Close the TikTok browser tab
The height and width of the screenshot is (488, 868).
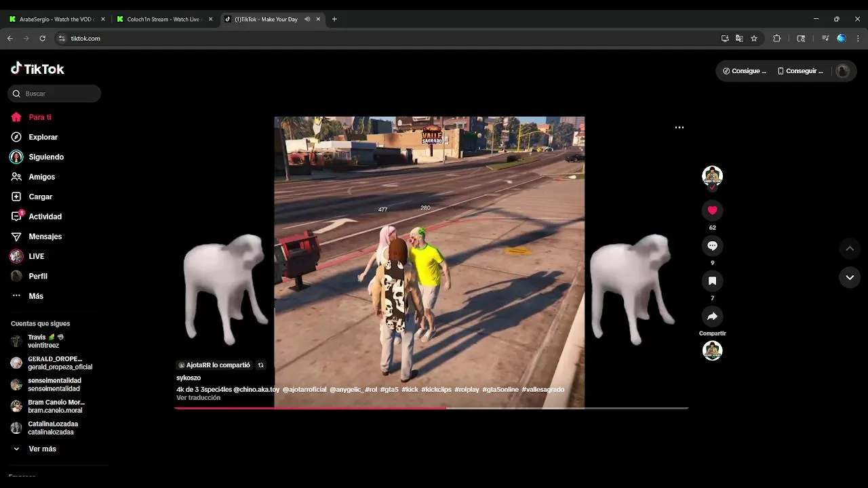pos(319,19)
